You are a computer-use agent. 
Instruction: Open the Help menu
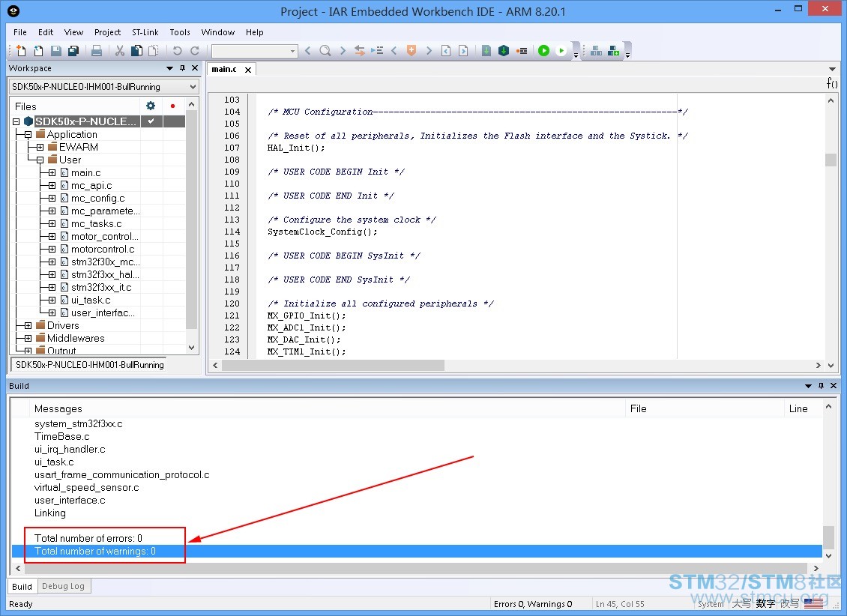point(254,32)
